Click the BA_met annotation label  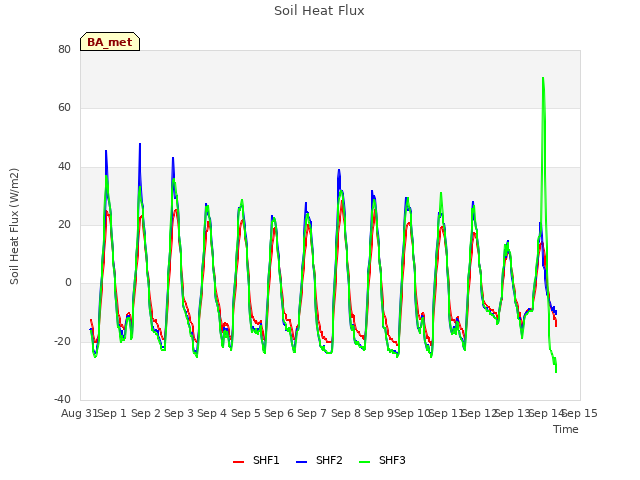pos(110,42)
